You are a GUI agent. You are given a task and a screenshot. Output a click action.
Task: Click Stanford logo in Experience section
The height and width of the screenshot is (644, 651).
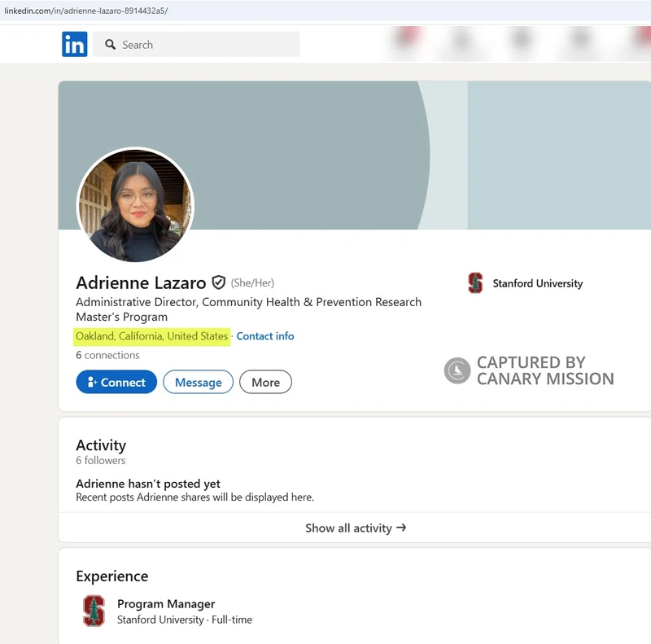point(94,611)
